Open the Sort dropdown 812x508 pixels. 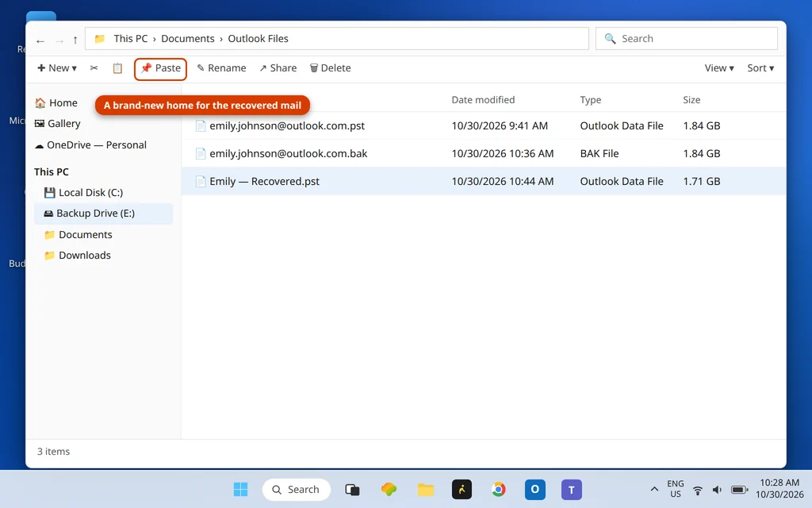pos(760,68)
